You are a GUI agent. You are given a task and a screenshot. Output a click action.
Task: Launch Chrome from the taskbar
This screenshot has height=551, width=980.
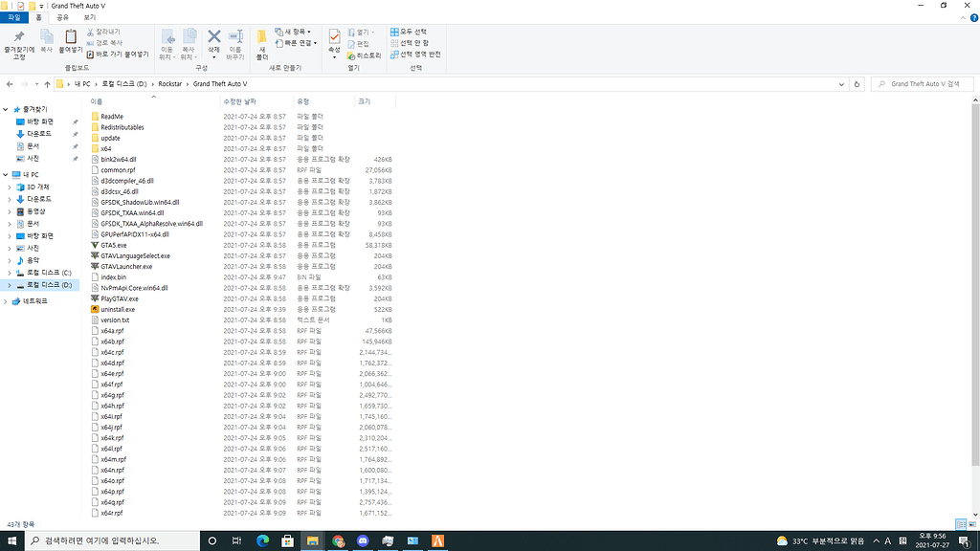[337, 540]
